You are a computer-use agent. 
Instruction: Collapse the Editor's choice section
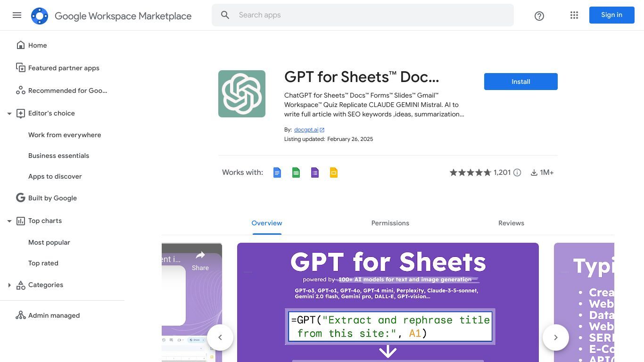click(x=9, y=113)
